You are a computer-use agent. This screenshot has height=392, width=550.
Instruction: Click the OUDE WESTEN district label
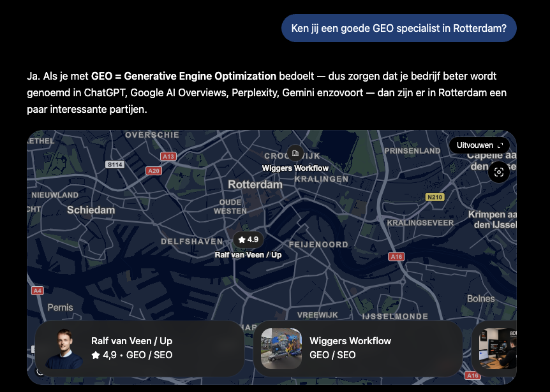tap(230, 207)
